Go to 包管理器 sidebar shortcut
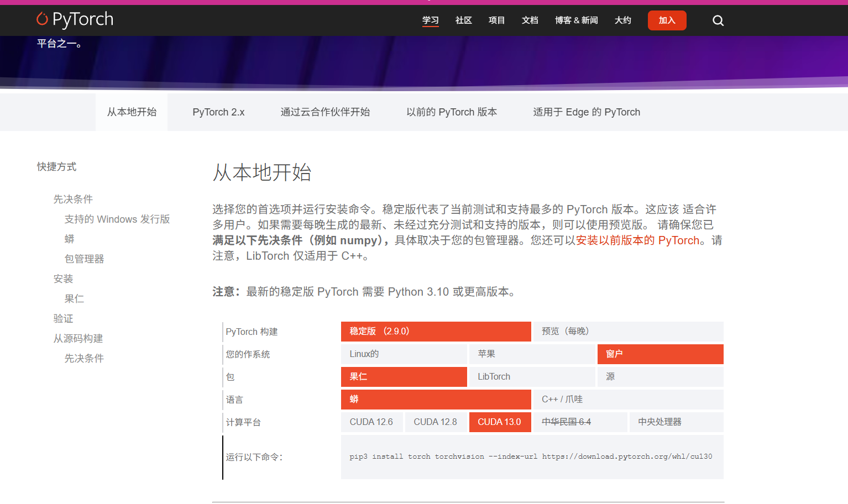848x504 pixels. coord(84,259)
